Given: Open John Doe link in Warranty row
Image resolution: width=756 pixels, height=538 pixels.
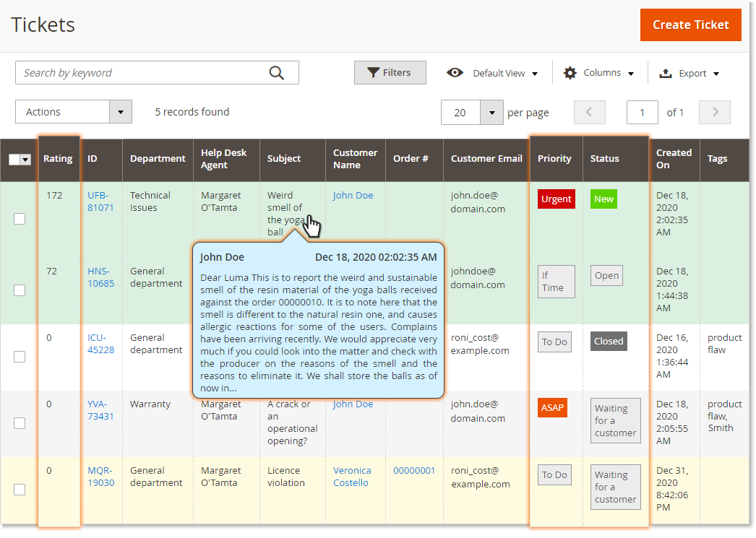Looking at the screenshot, I should [353, 404].
